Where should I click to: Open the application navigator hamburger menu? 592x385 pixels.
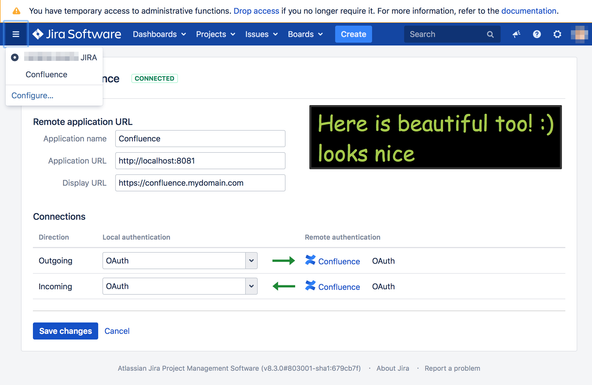tap(15, 34)
